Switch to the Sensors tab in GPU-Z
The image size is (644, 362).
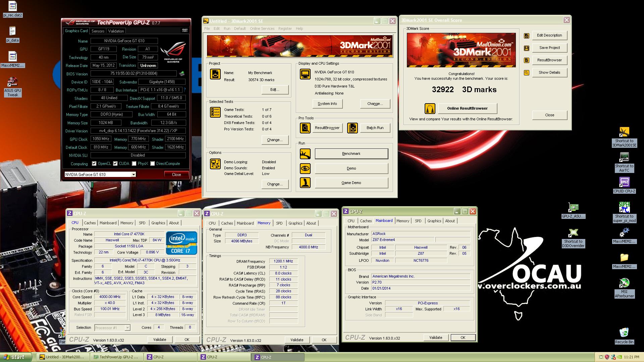tap(98, 31)
